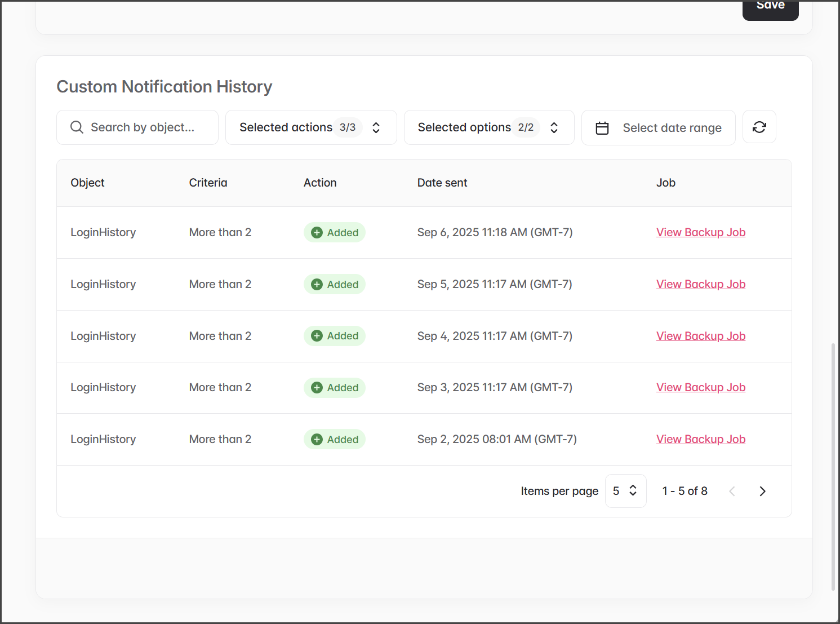Open View Backup Job for Sep 5
The width and height of the screenshot is (840, 624).
700,284
